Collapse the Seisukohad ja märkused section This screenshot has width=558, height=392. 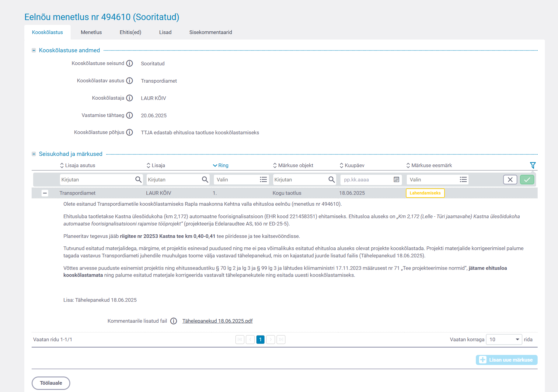(34, 154)
